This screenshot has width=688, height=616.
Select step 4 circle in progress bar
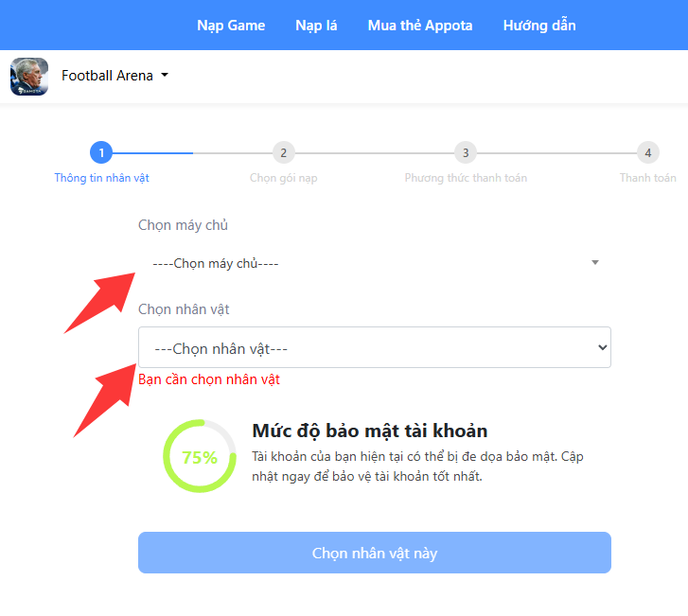[x=648, y=152]
